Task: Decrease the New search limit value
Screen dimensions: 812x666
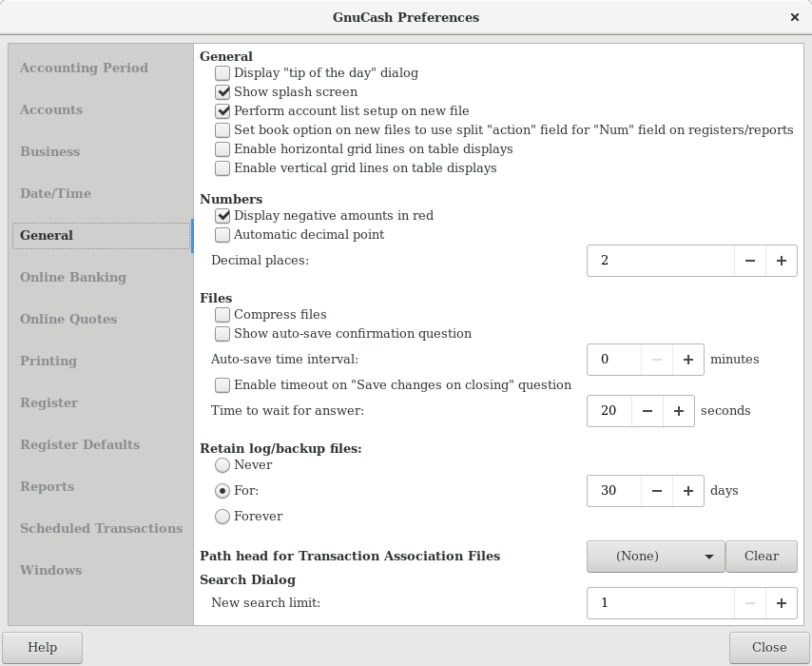Action: [750, 603]
